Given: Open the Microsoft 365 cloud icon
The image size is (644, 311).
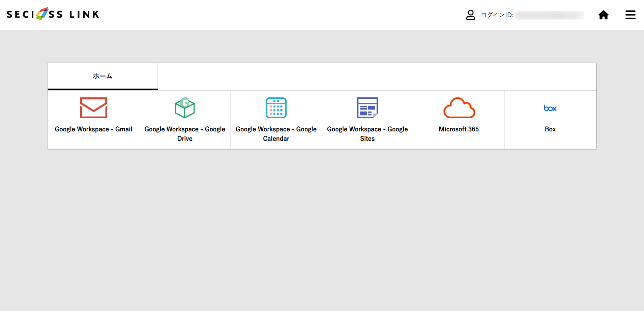Looking at the screenshot, I should 459,108.
